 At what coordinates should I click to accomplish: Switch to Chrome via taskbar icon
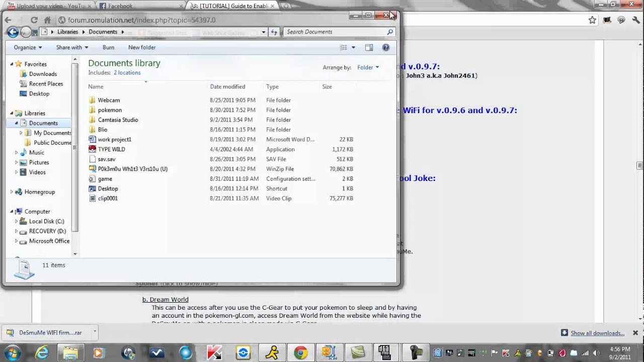click(x=301, y=352)
